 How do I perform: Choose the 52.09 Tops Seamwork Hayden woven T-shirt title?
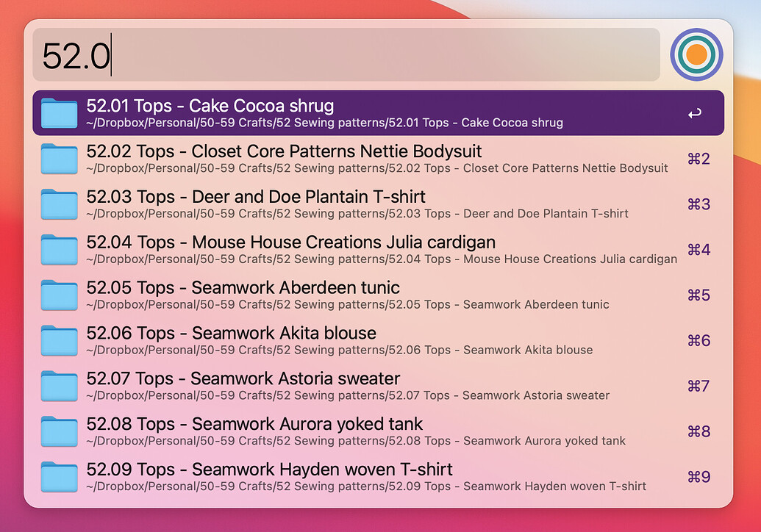click(x=269, y=470)
